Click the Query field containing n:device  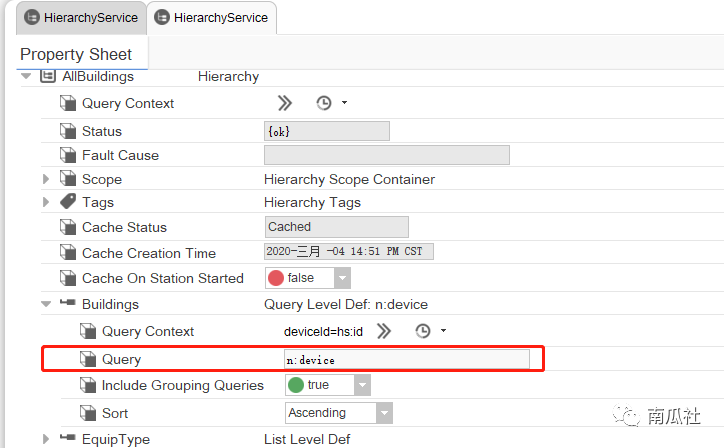[x=407, y=359]
